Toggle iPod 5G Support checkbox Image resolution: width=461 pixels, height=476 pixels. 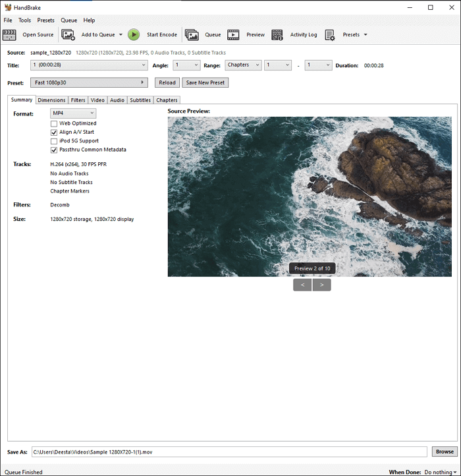point(54,141)
